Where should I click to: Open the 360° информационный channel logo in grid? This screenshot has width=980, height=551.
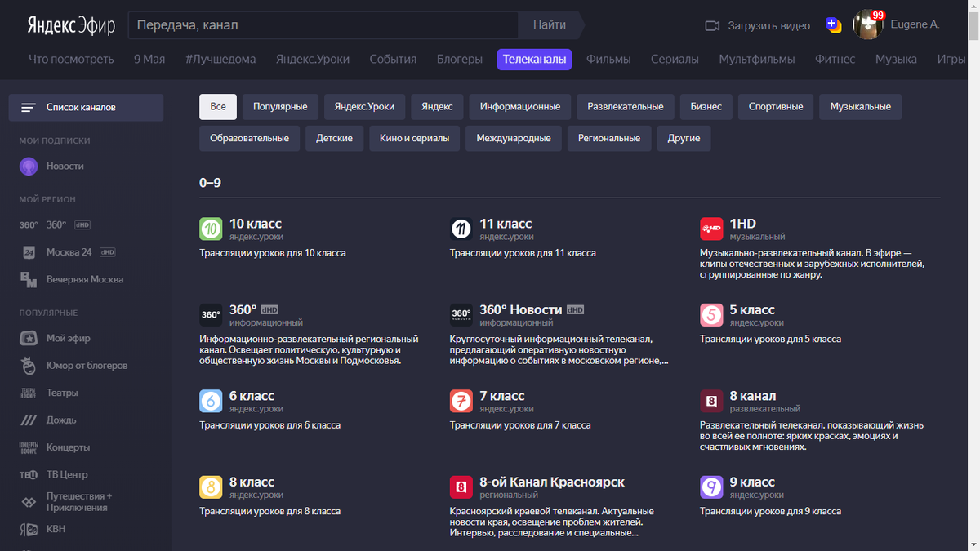coord(211,315)
